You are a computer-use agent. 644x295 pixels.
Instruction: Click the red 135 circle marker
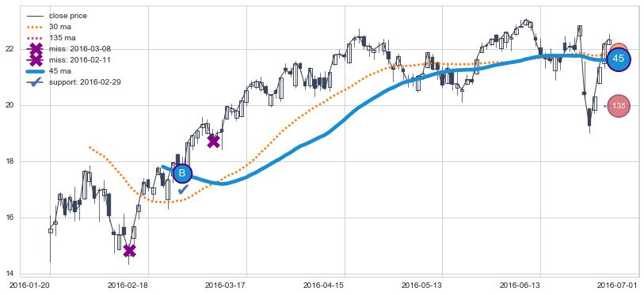click(x=619, y=106)
